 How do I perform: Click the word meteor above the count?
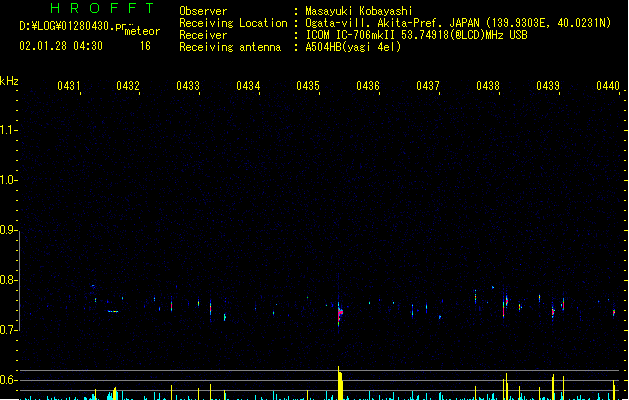[142, 31]
